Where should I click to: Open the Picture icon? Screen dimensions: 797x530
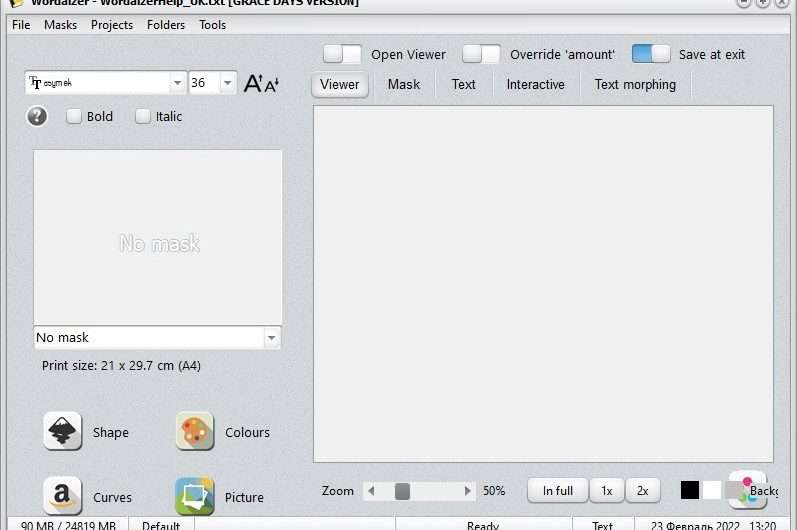tap(195, 496)
